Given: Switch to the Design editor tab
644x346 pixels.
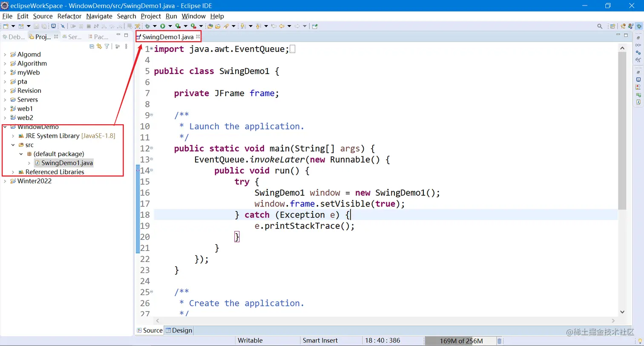Looking at the screenshot, I should [x=179, y=330].
